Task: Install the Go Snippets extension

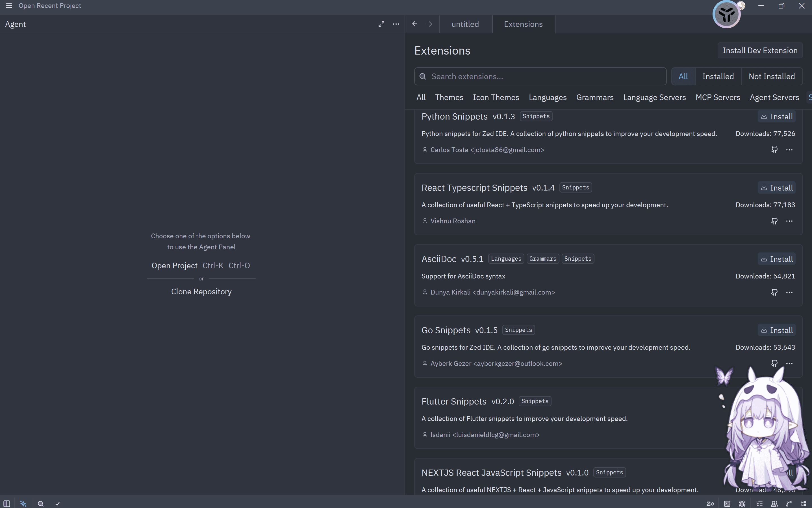Action: click(776, 330)
